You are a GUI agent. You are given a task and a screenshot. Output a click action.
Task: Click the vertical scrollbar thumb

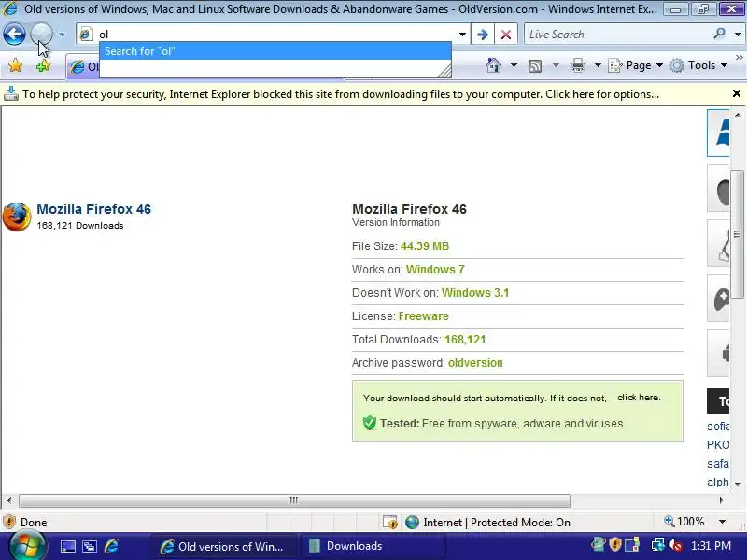(x=737, y=234)
